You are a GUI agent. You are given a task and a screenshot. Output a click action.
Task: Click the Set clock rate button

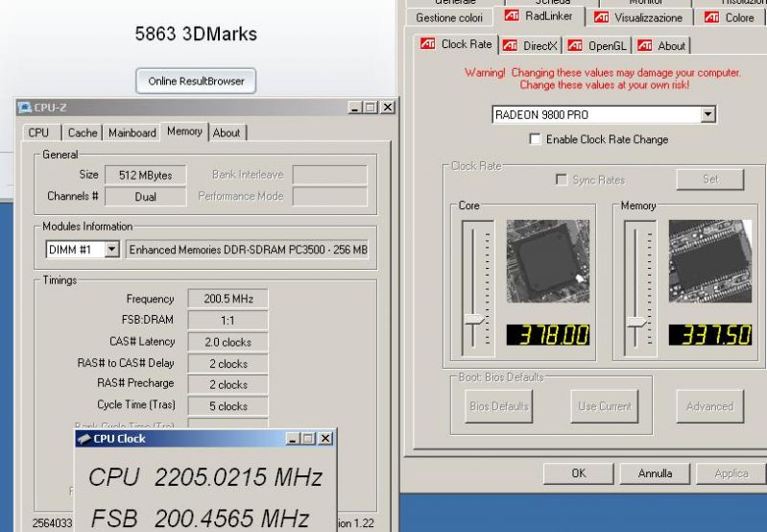coord(710,180)
